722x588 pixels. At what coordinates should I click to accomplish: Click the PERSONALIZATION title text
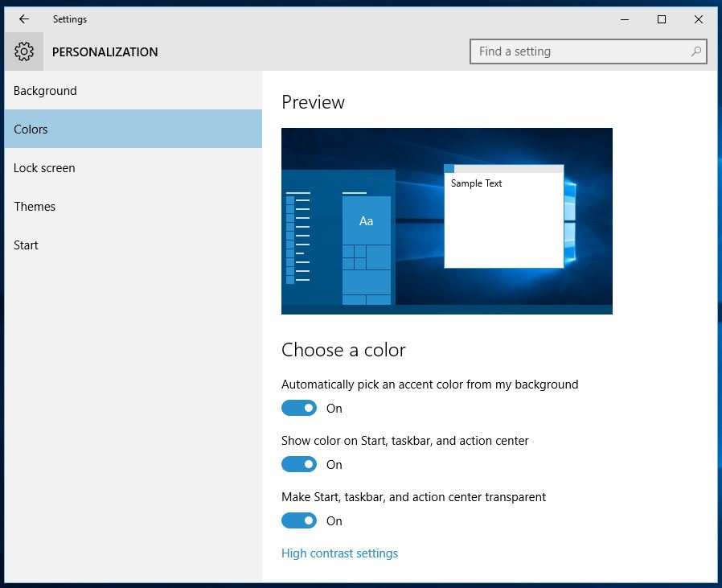[105, 51]
